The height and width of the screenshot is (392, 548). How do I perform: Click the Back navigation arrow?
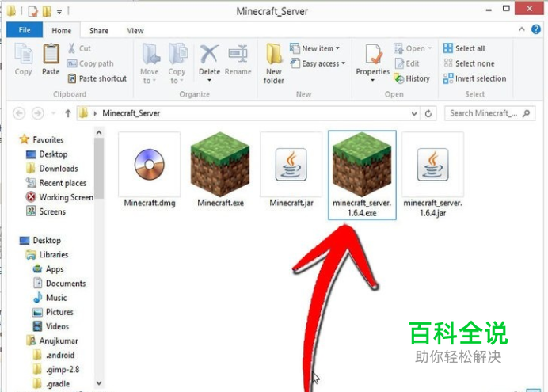19,113
